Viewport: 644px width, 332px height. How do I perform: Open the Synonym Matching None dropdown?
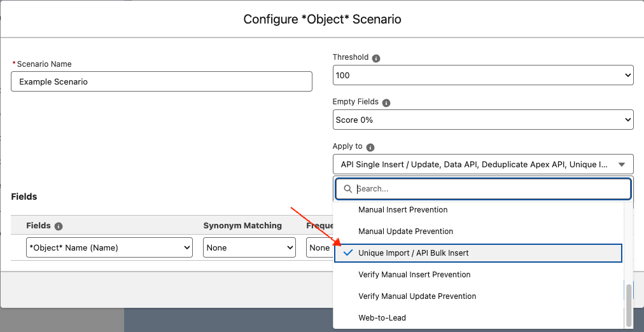249,248
